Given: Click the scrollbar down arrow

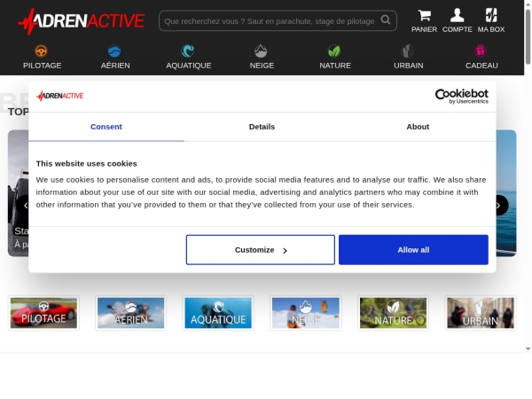Looking at the screenshot, I should point(528,348).
